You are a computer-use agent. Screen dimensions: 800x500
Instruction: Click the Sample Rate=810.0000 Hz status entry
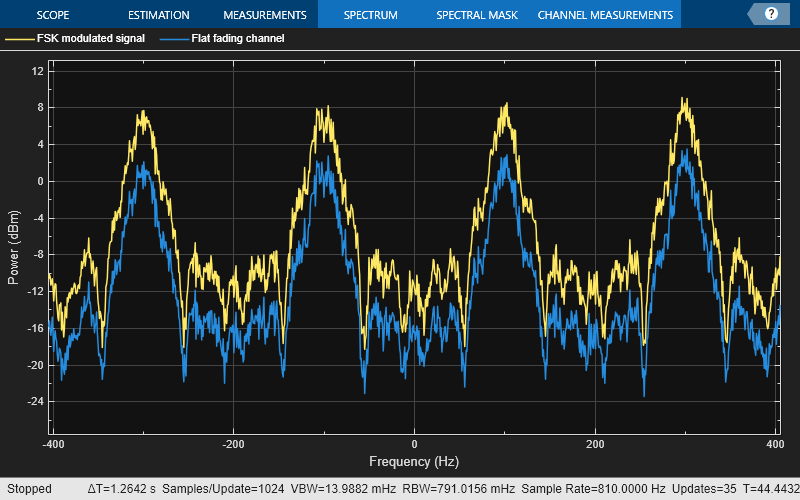(593, 489)
